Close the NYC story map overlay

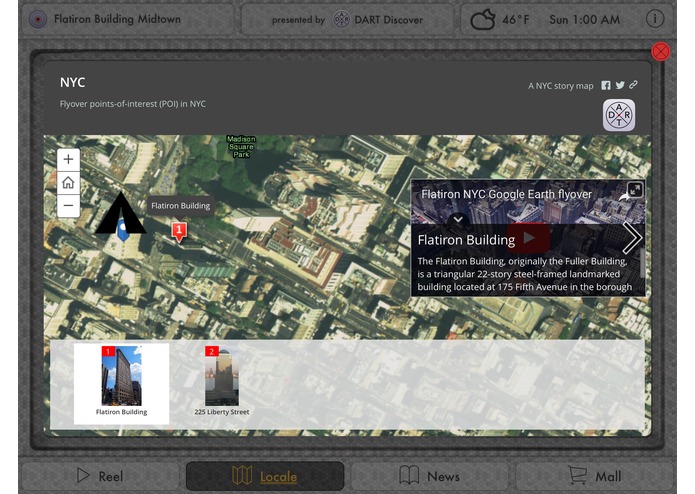(x=660, y=52)
